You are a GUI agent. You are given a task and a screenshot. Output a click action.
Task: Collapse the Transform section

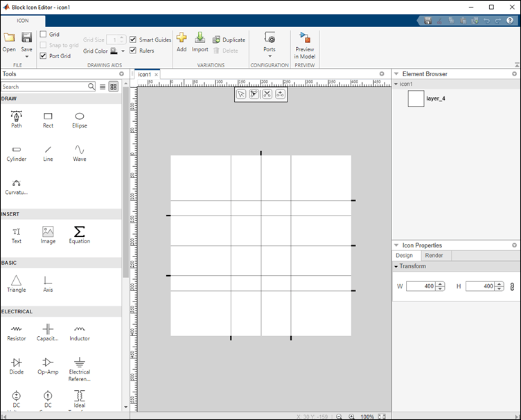coord(396,267)
